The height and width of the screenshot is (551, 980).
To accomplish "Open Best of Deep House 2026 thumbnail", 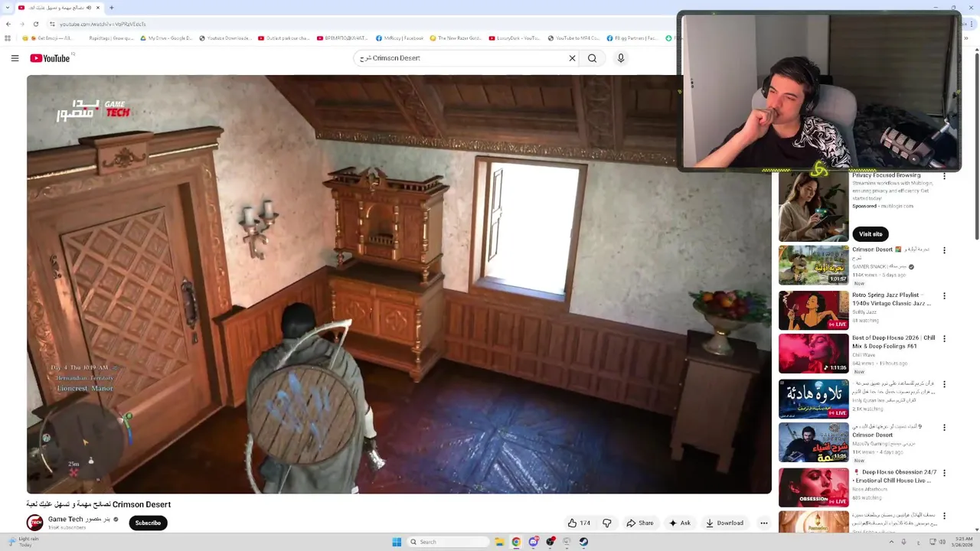I will coord(813,353).
